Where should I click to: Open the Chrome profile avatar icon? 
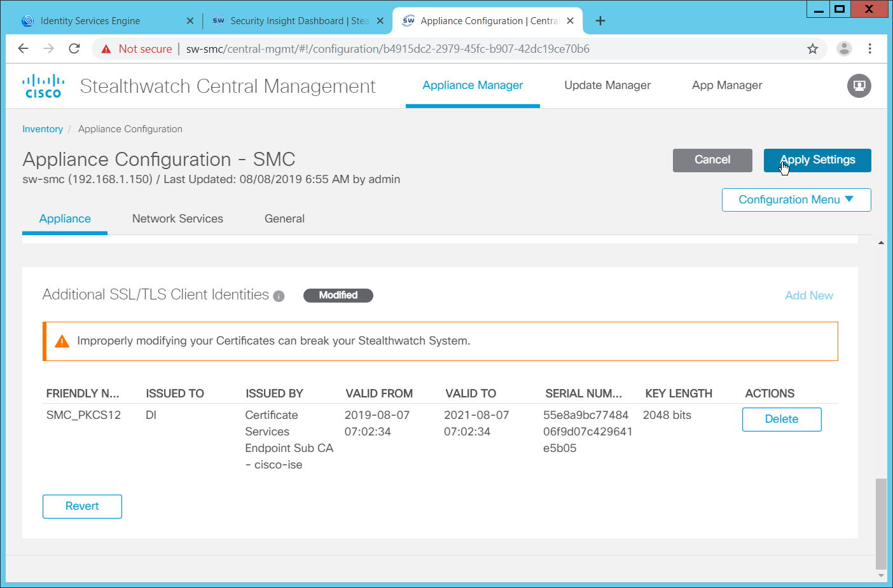[844, 49]
